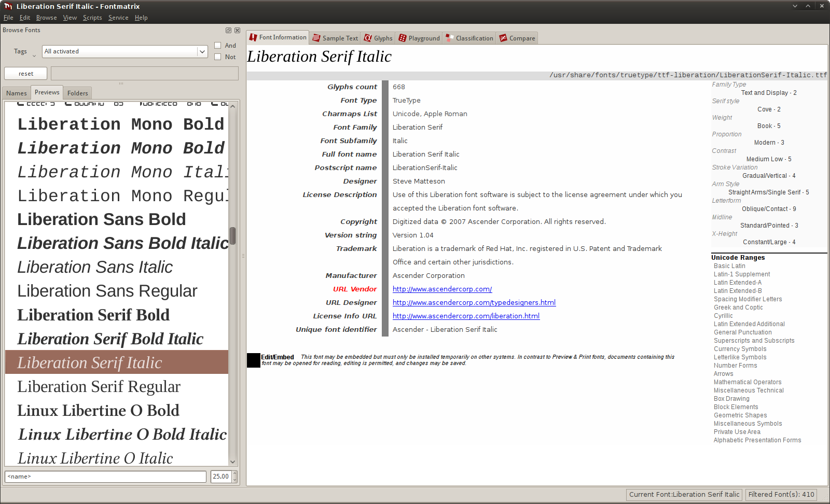830x504 pixels.
Task: Select Liberation Sans Italic preview
Action: point(117,267)
